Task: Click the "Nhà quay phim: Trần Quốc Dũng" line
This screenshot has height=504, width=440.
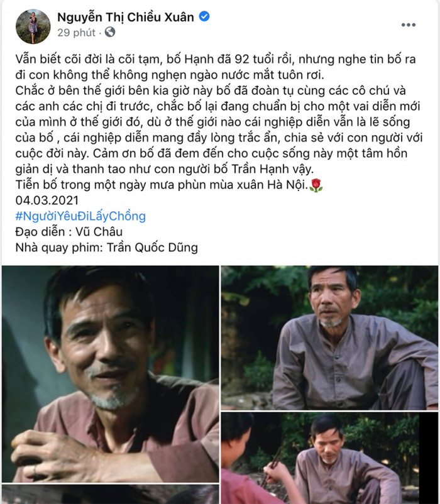Action: coord(107,248)
